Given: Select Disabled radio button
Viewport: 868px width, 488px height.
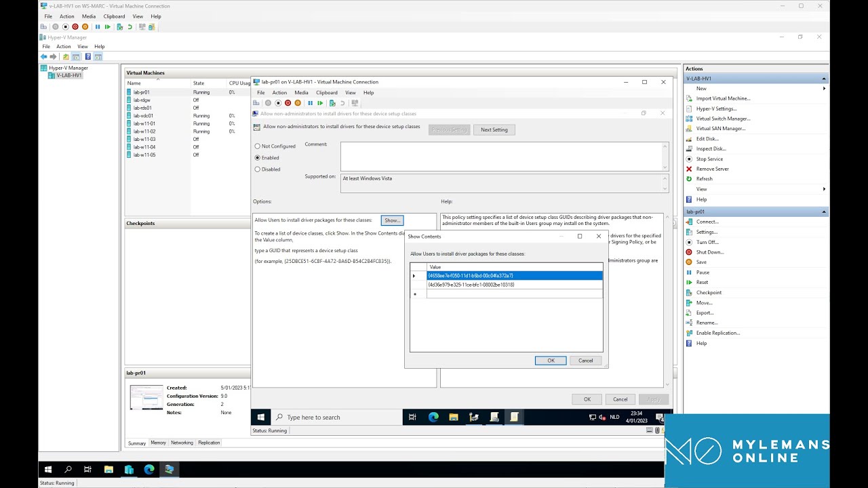Looking at the screenshot, I should click(x=258, y=169).
